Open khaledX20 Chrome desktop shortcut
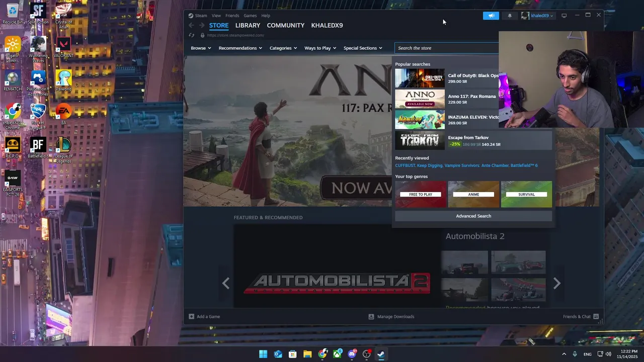Screen dimensions: 644x362 pos(13,116)
